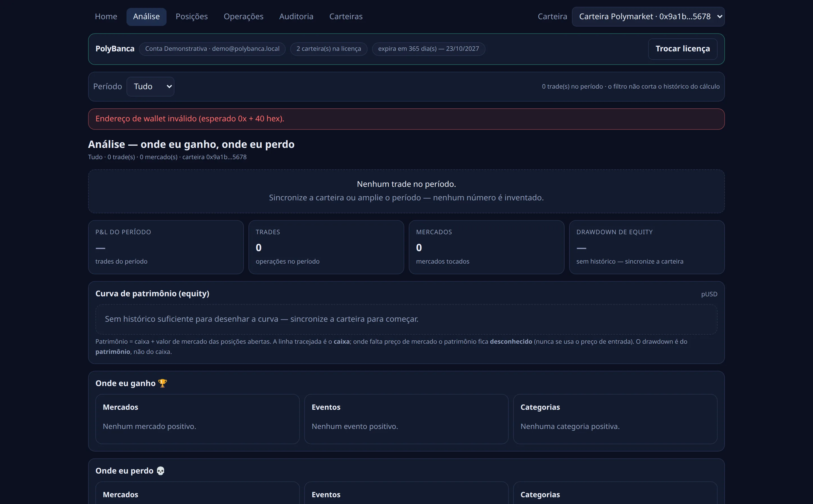Click the 0 trade(s) no período filter note
Image resolution: width=813 pixels, height=504 pixels.
(630, 86)
